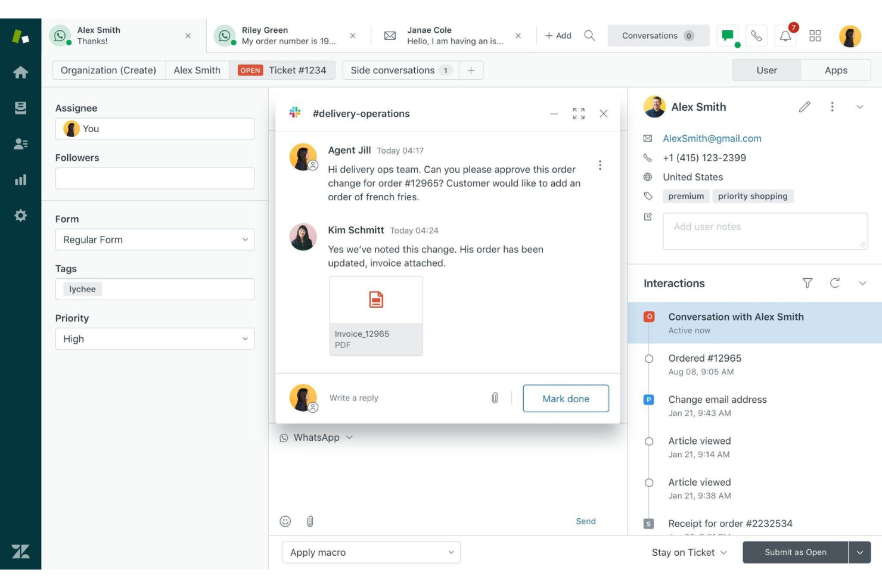Image resolution: width=882 pixels, height=588 pixels.
Task: Open the emoji picker in the WhatsApp composer
Action: coord(285,521)
